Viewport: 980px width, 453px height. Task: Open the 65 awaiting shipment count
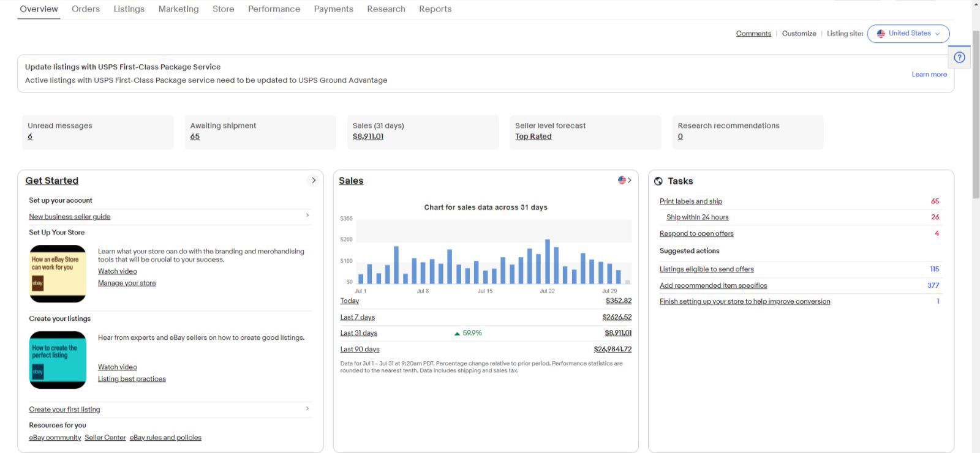pos(195,137)
